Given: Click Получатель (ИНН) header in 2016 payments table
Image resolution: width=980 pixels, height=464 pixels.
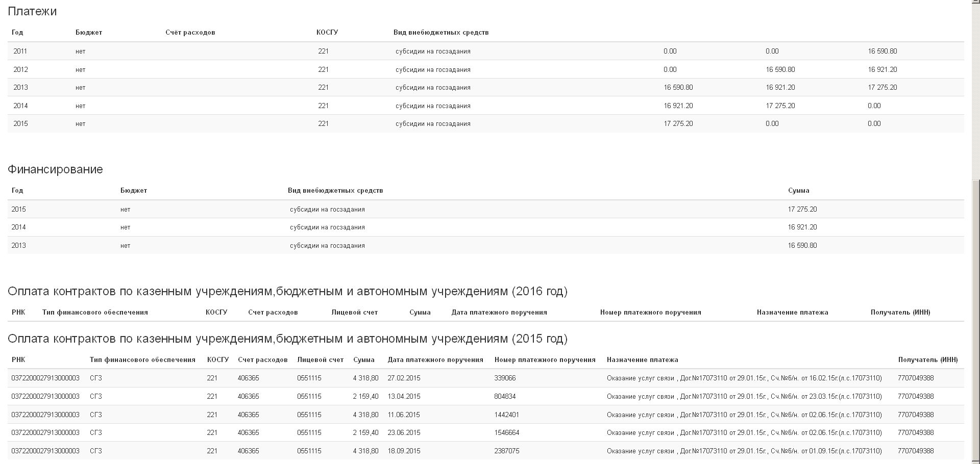Looking at the screenshot, I should click(x=900, y=312).
